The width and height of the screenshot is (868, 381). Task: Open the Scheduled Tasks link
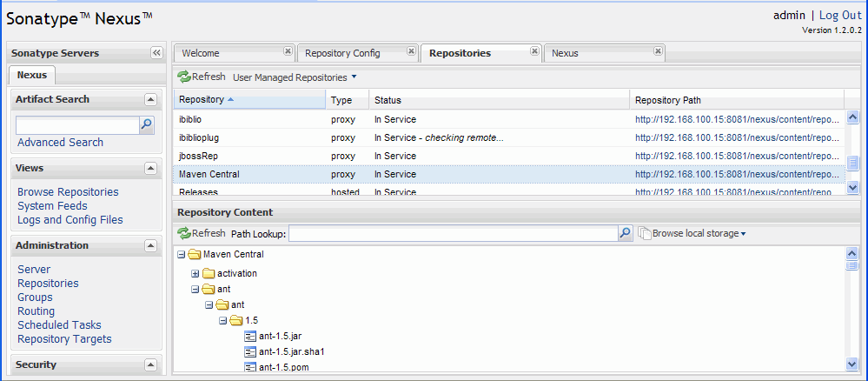[x=59, y=325]
